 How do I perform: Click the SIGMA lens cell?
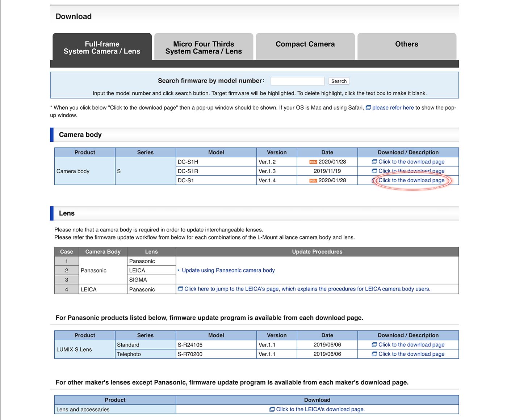pos(151,280)
